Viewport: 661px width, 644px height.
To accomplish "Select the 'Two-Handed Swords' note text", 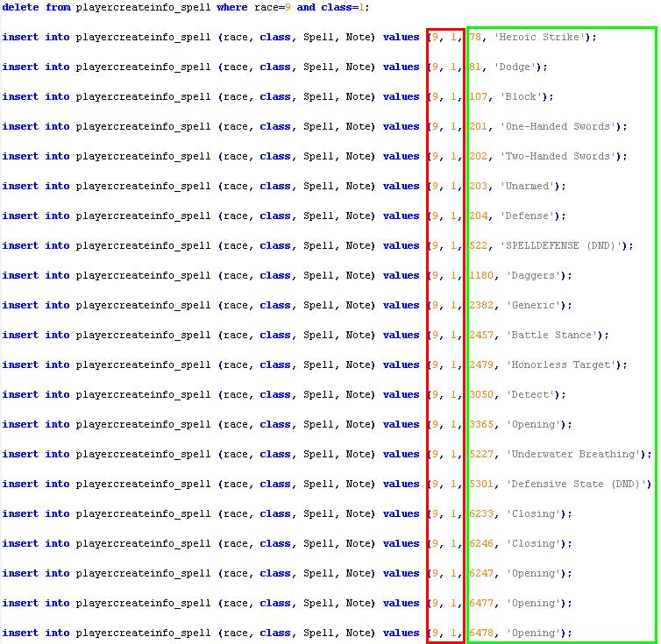I will click(x=558, y=156).
